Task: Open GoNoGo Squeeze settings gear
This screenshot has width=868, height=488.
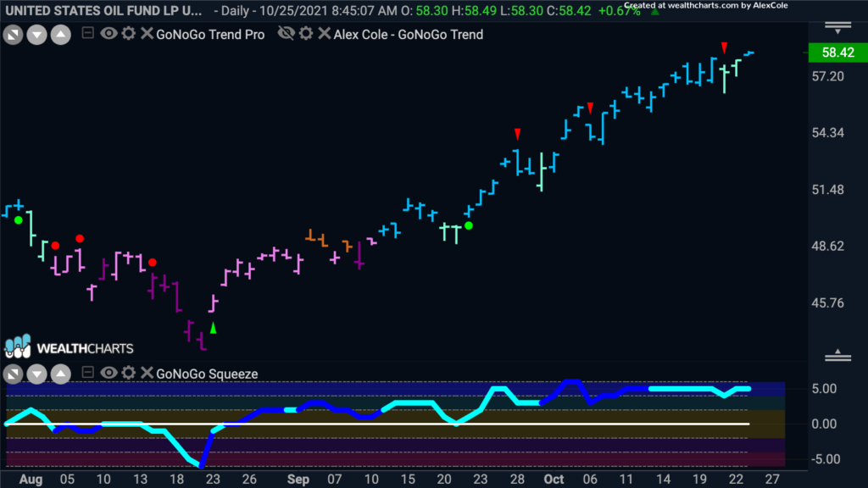Action: point(129,373)
